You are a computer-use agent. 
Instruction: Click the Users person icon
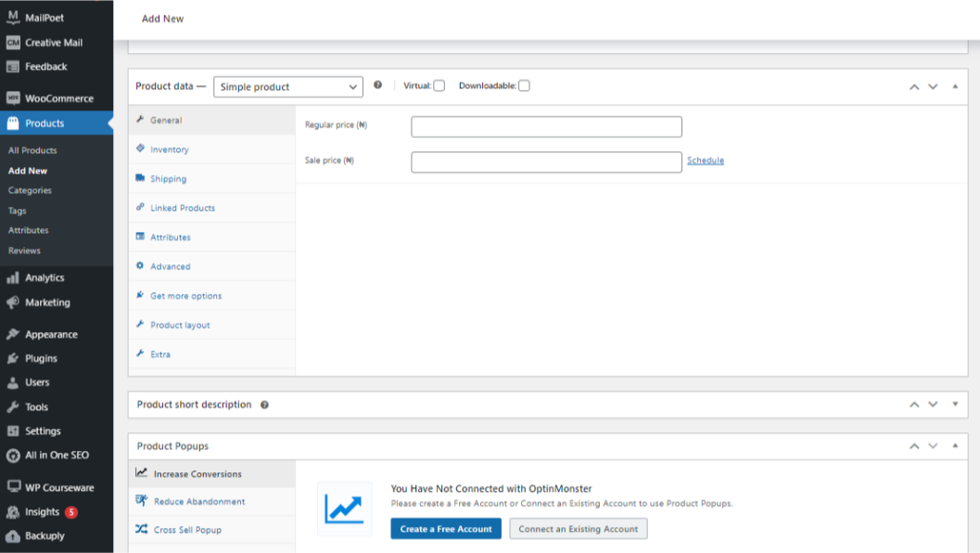12,382
